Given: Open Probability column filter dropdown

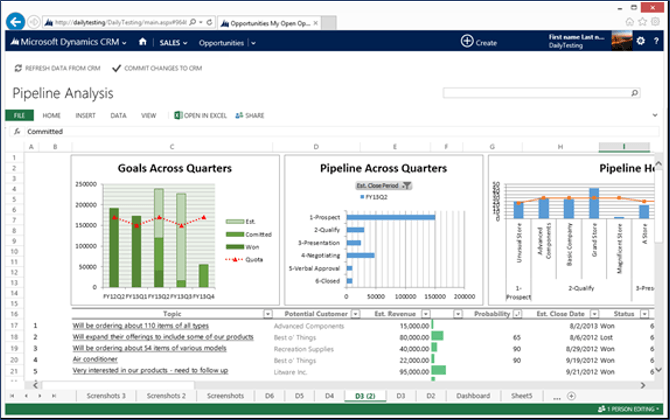Looking at the screenshot, I should pyautogui.click(x=517, y=314).
